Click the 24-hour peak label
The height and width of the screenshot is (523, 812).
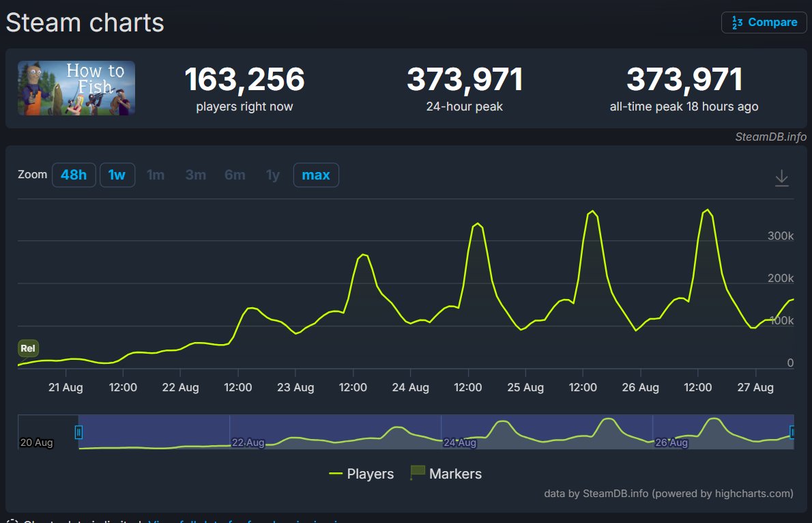pos(465,107)
